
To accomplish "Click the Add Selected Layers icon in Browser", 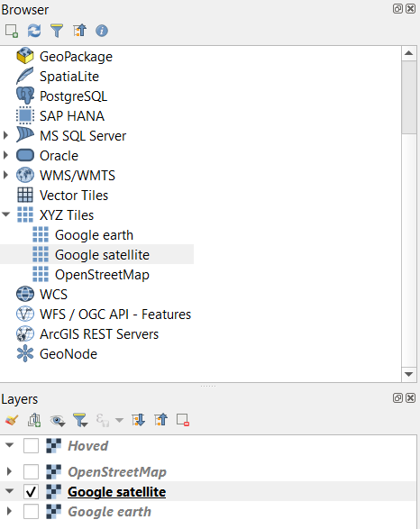I will (12, 31).
